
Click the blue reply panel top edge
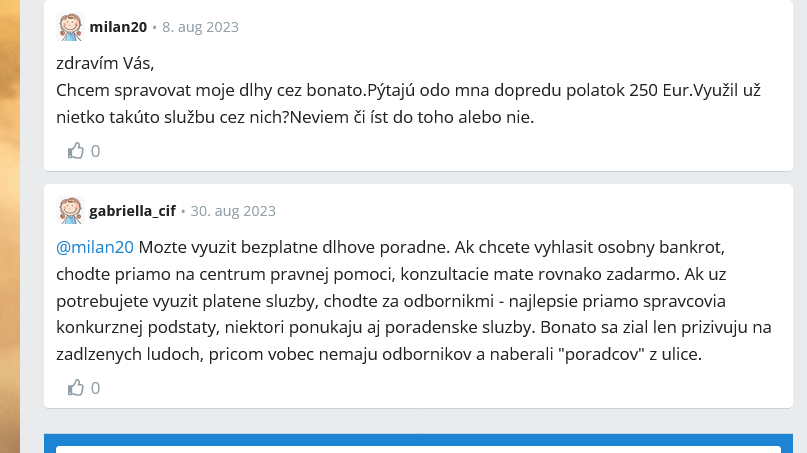click(418, 437)
